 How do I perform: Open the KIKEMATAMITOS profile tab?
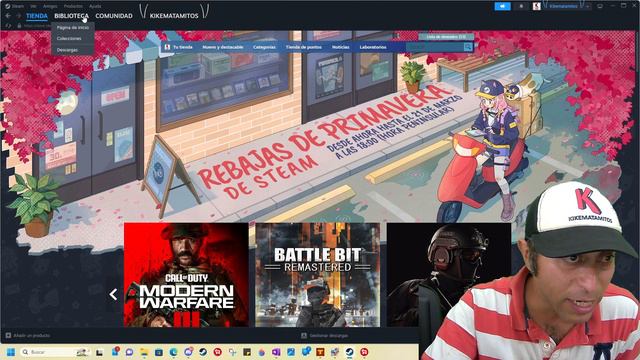click(174, 16)
